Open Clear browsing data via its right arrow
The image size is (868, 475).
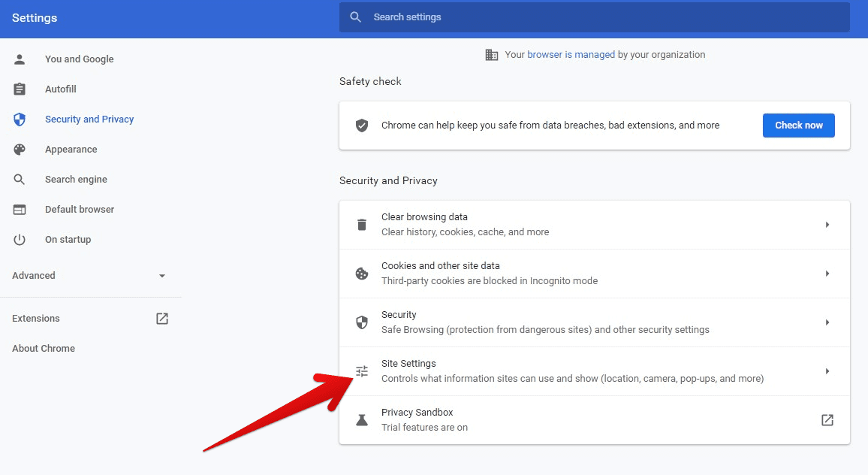(827, 225)
